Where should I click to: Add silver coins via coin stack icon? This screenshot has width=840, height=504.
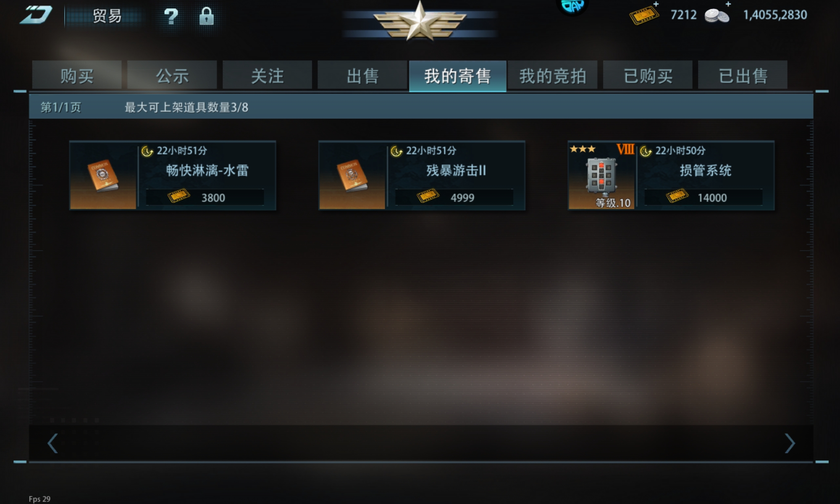(x=717, y=15)
